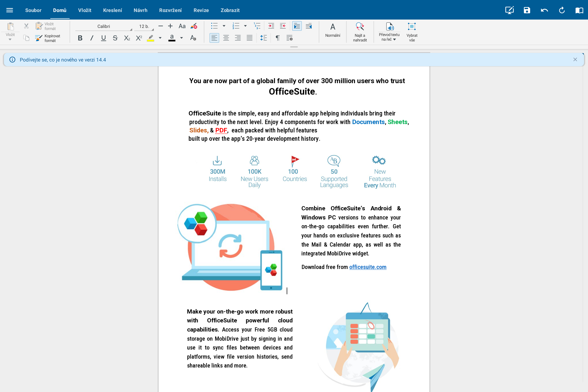This screenshot has width=588, height=392.
Task: Click Vložit formát
Action: point(46,26)
